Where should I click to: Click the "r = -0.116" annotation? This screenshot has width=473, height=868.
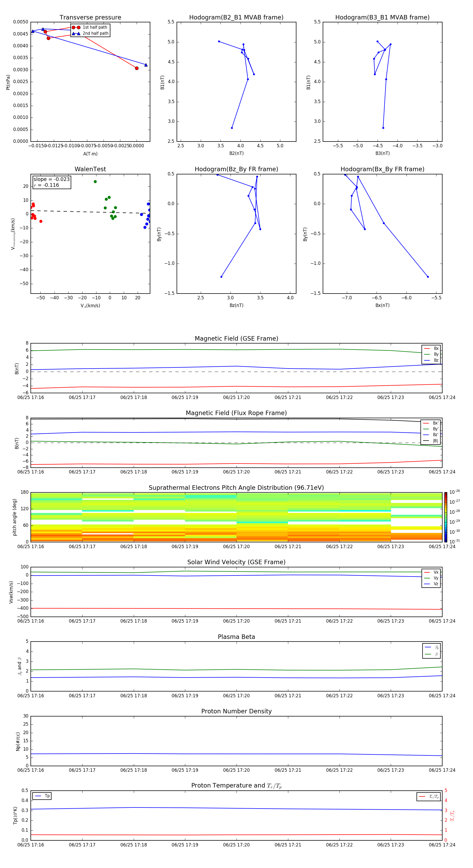click(x=47, y=185)
